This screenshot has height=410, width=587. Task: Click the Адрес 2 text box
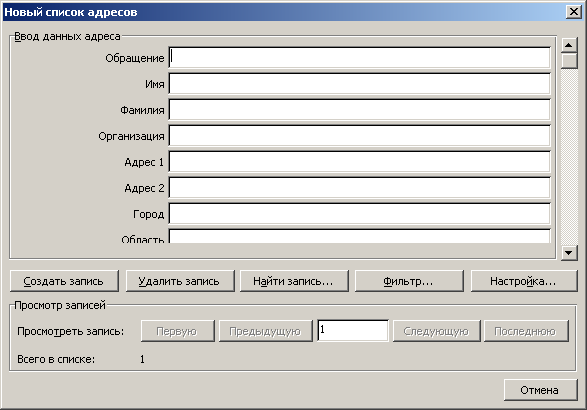(x=359, y=188)
